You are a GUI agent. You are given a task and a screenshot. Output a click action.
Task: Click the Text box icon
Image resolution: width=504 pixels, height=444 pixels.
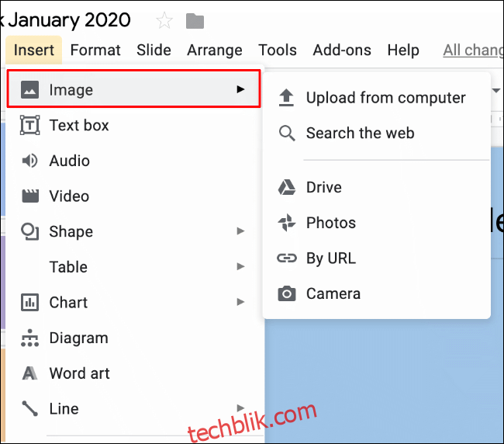pyautogui.click(x=30, y=125)
